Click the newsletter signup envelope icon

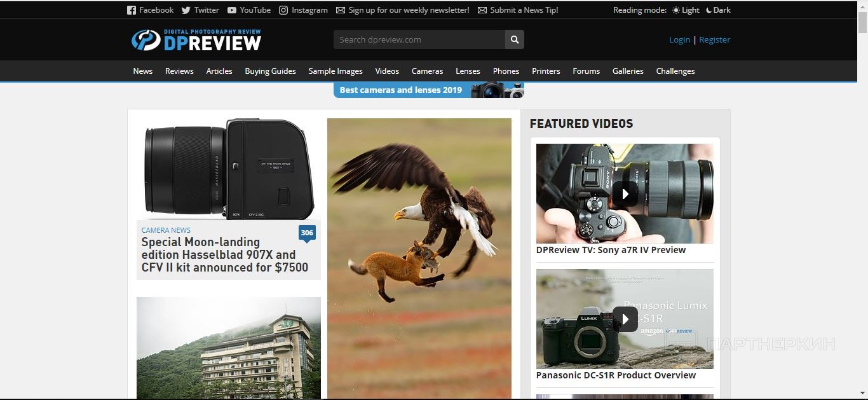pyautogui.click(x=341, y=10)
